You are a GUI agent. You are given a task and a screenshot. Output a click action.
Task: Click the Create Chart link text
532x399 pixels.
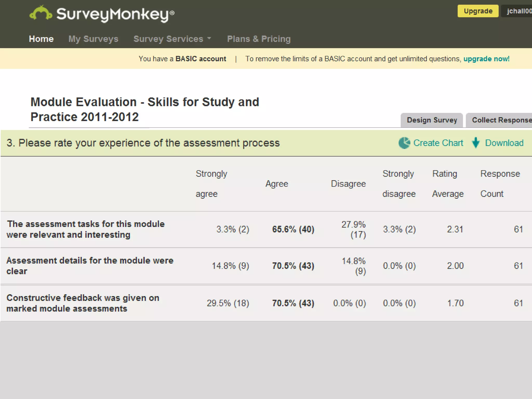pos(438,143)
